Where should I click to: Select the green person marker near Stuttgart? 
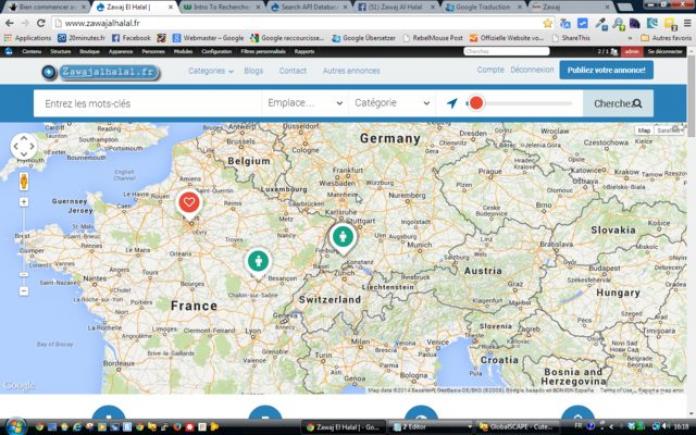coord(343,237)
